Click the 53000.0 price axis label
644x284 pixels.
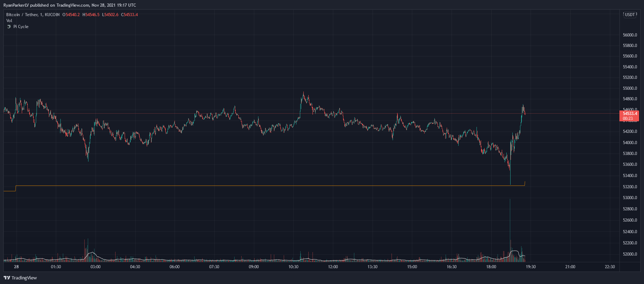click(x=630, y=198)
